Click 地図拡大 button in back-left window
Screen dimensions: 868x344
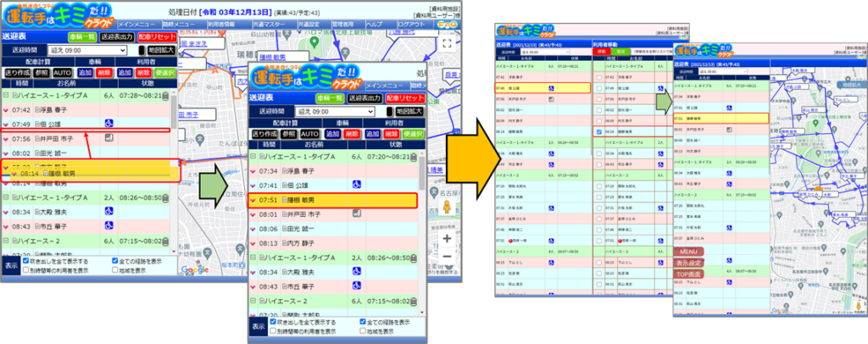click(x=160, y=50)
